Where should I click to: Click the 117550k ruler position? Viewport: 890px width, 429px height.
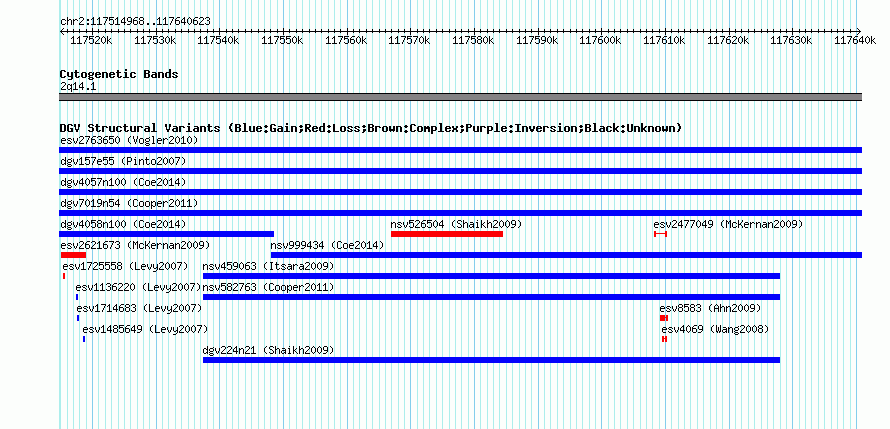pyautogui.click(x=282, y=41)
